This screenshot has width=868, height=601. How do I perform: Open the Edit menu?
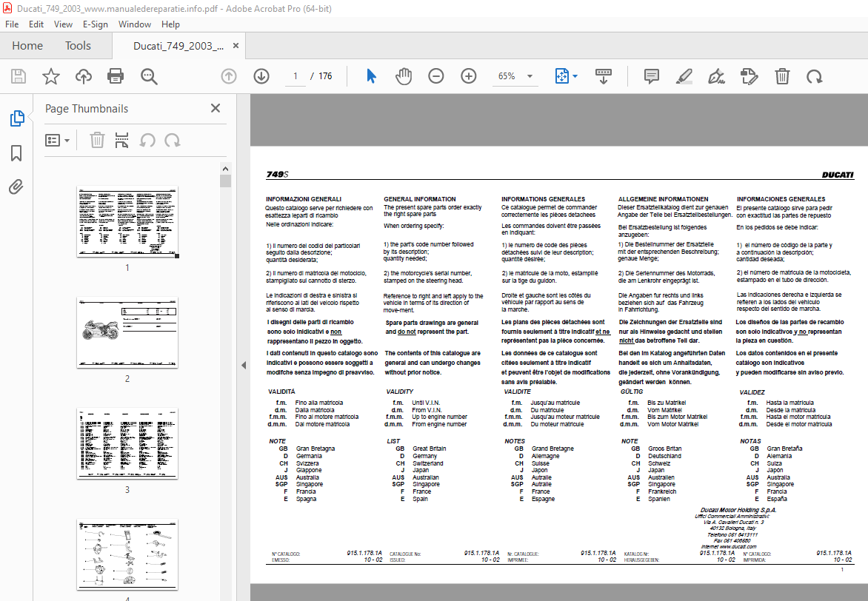tap(36, 24)
